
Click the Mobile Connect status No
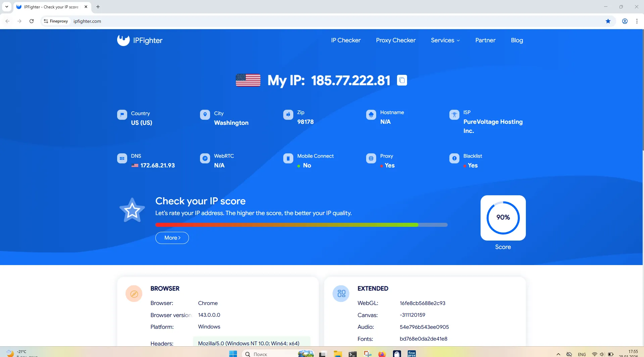click(x=307, y=165)
